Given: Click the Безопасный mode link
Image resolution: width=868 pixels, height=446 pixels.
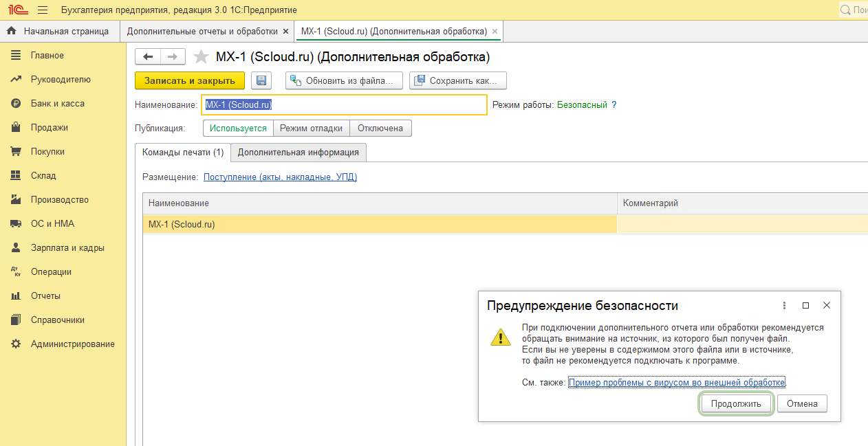Looking at the screenshot, I should click(582, 105).
